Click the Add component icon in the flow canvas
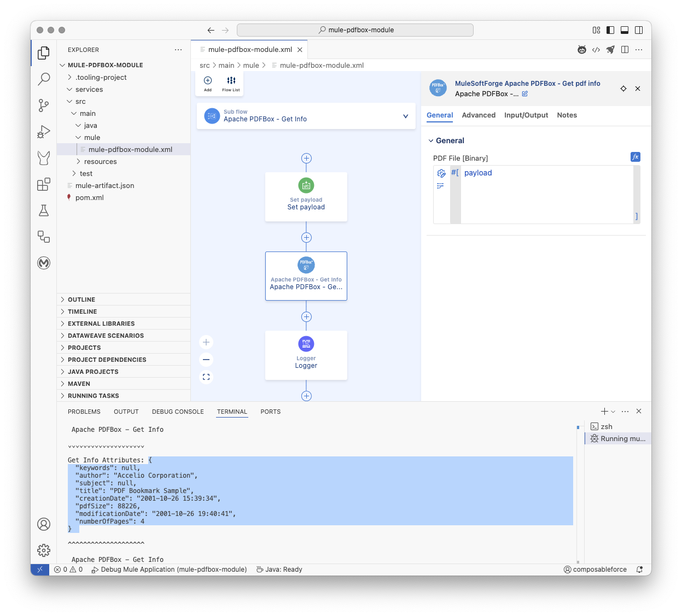 pyautogui.click(x=207, y=80)
